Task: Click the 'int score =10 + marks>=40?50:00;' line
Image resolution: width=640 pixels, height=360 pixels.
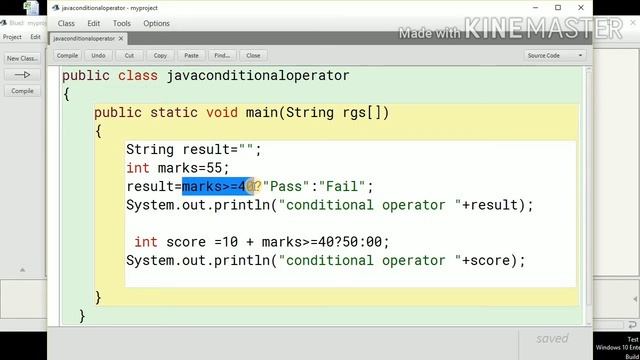Action: click(x=262, y=242)
